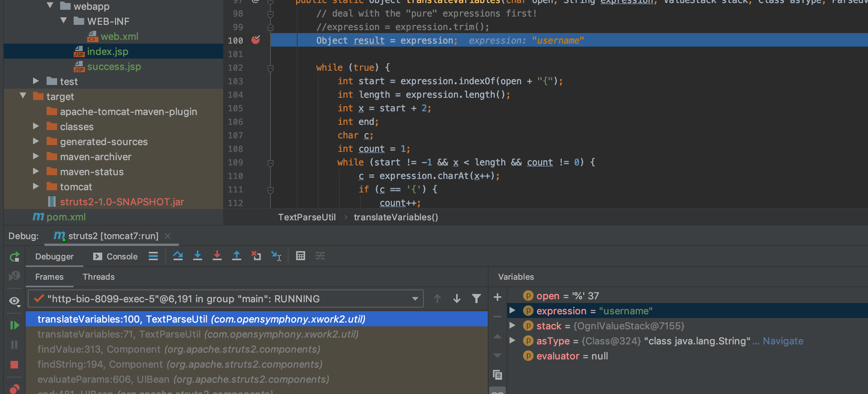Click the eye-shaped Watches icon
The height and width of the screenshot is (394, 868).
[14, 301]
